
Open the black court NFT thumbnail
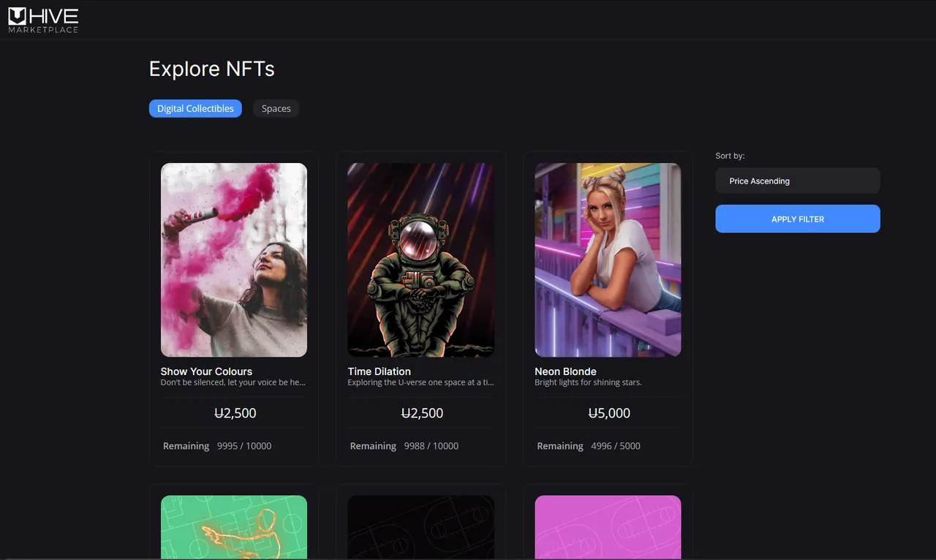tap(421, 527)
